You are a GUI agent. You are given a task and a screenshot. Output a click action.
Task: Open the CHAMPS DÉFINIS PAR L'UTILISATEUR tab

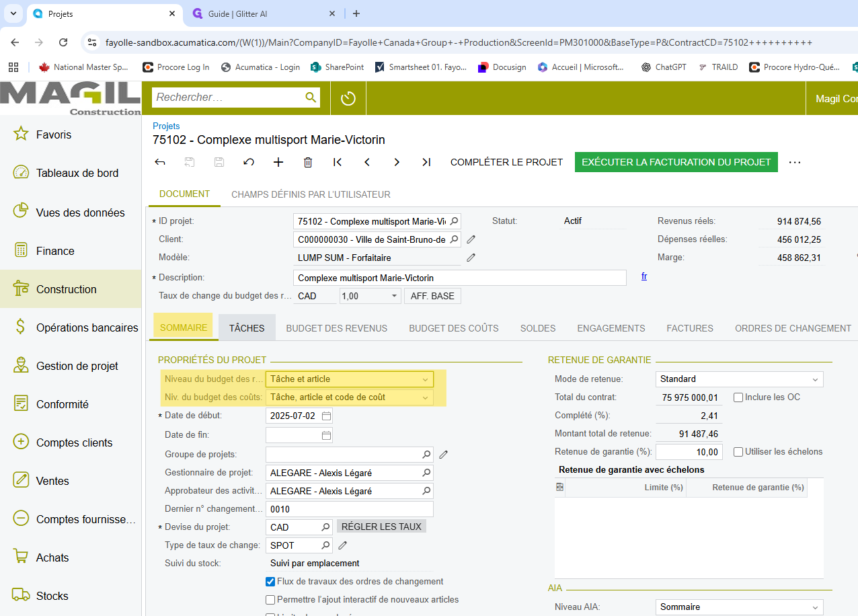pyautogui.click(x=311, y=194)
